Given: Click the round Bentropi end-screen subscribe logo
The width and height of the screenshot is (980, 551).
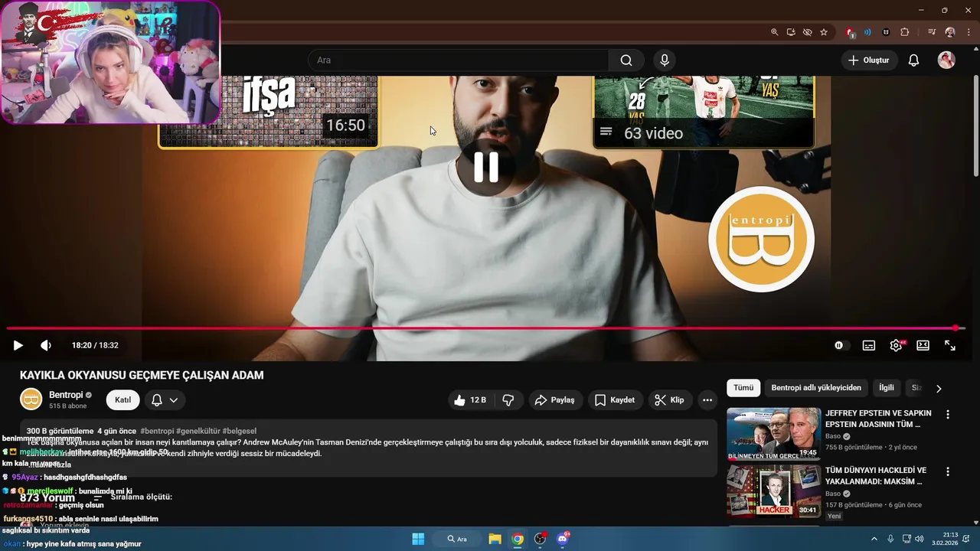Looking at the screenshot, I should pos(761,239).
